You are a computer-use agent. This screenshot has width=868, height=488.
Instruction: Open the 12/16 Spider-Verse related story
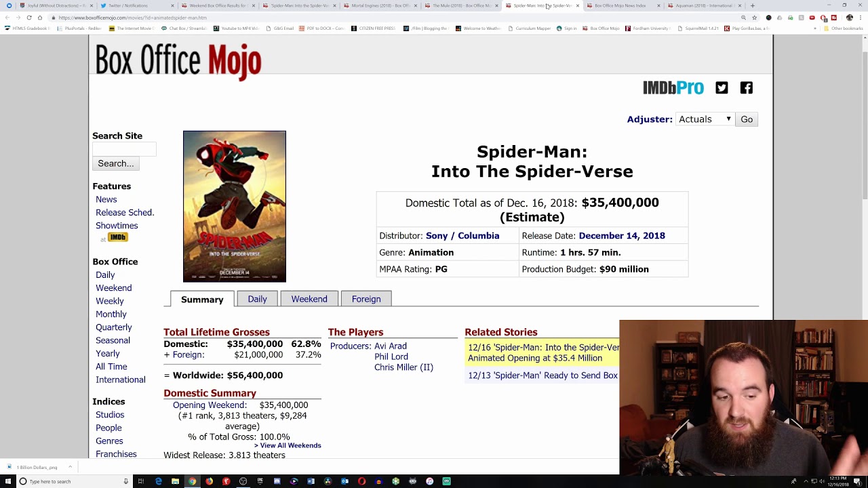click(x=543, y=352)
